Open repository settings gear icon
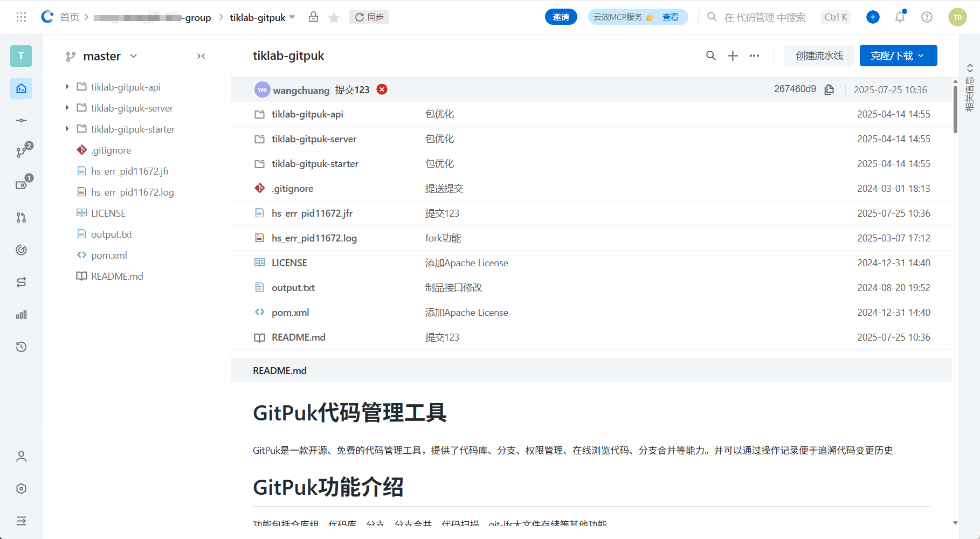The image size is (980, 539). [21, 488]
